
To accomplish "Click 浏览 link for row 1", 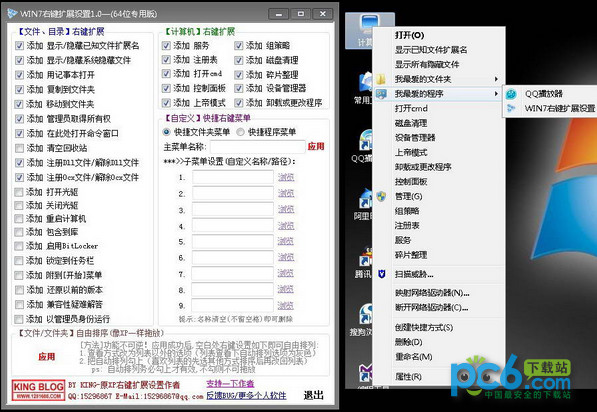I will 286,177.
